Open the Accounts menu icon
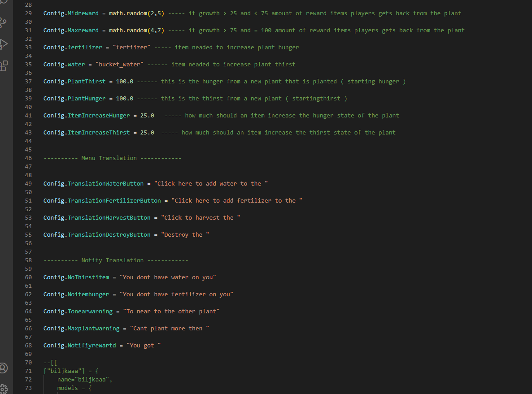 pos(4,368)
